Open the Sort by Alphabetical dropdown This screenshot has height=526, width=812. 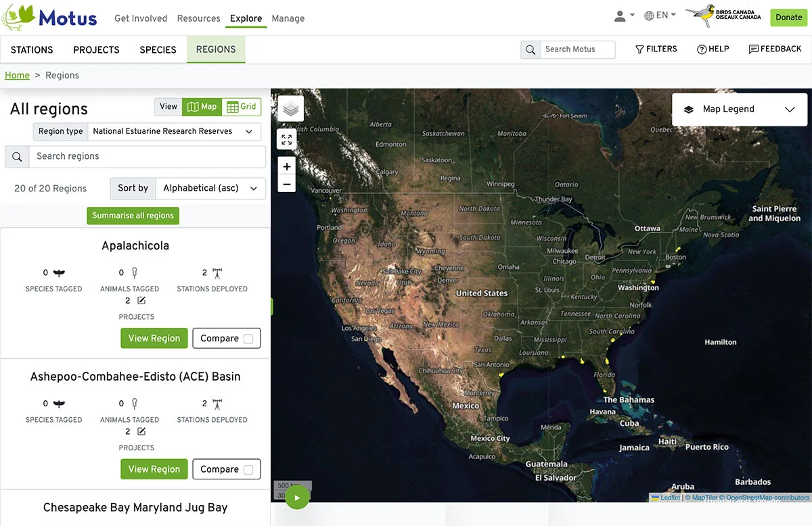(x=210, y=189)
